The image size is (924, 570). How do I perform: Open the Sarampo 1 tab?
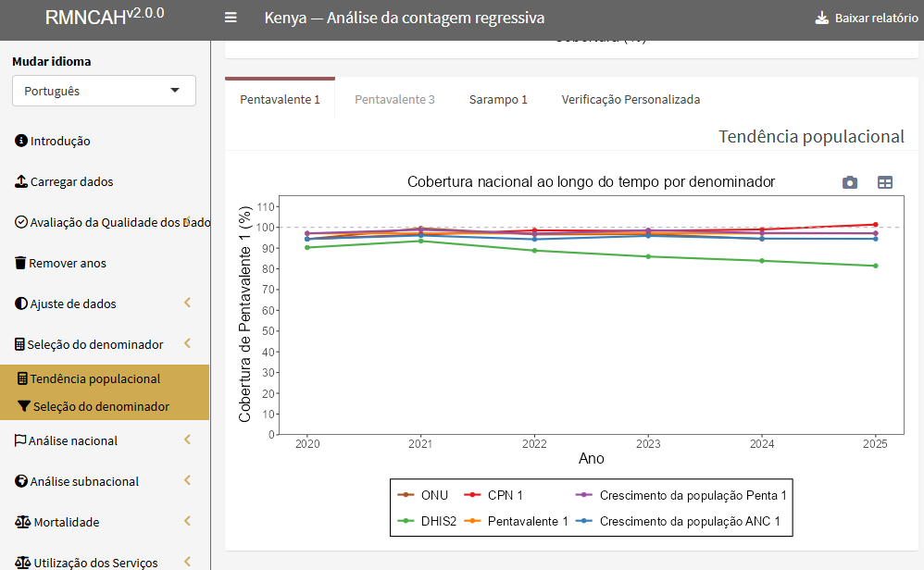pyautogui.click(x=498, y=100)
